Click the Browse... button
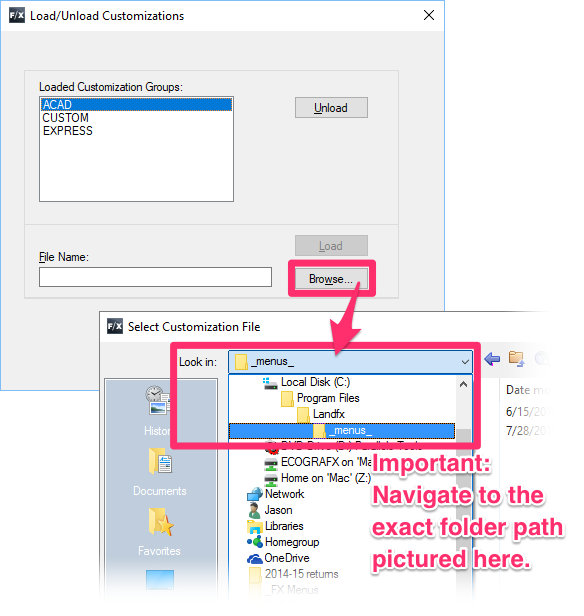Image resolution: width=584 pixels, height=616 pixels. [331, 279]
